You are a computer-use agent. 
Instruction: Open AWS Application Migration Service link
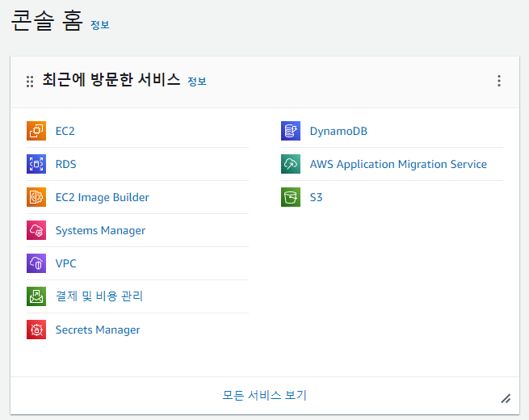tap(398, 164)
